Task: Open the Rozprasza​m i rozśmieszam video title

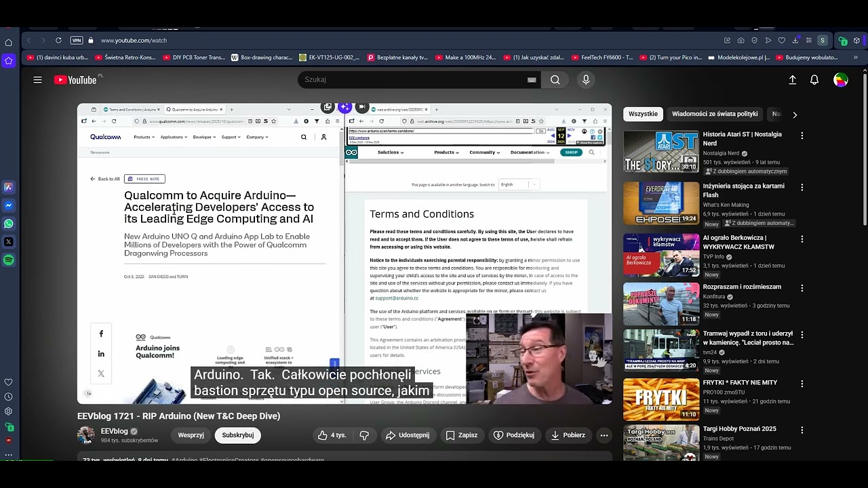Action: (x=742, y=287)
